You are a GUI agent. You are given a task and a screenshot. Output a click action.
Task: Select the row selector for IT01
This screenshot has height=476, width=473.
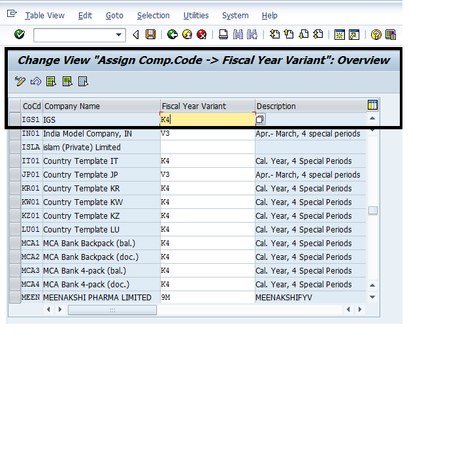pos(15,161)
